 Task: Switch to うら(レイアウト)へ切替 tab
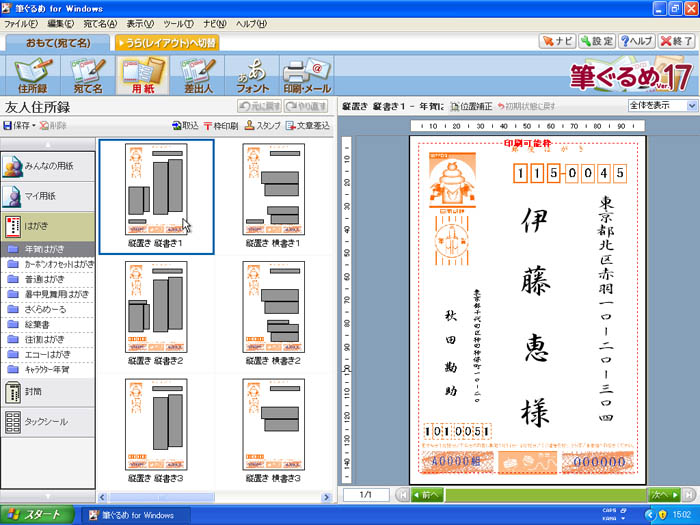pyautogui.click(x=166, y=43)
